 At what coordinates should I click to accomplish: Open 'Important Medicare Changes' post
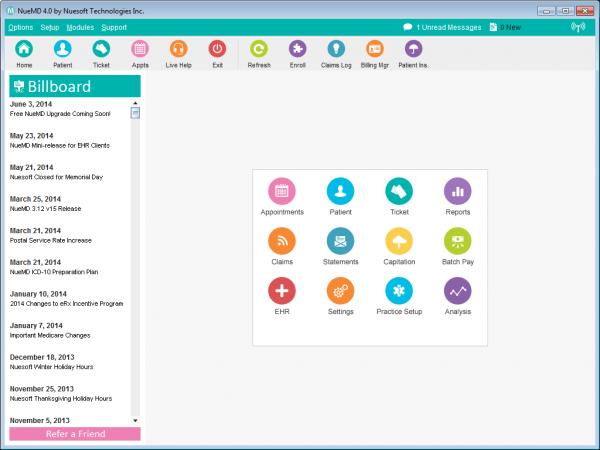coord(50,335)
